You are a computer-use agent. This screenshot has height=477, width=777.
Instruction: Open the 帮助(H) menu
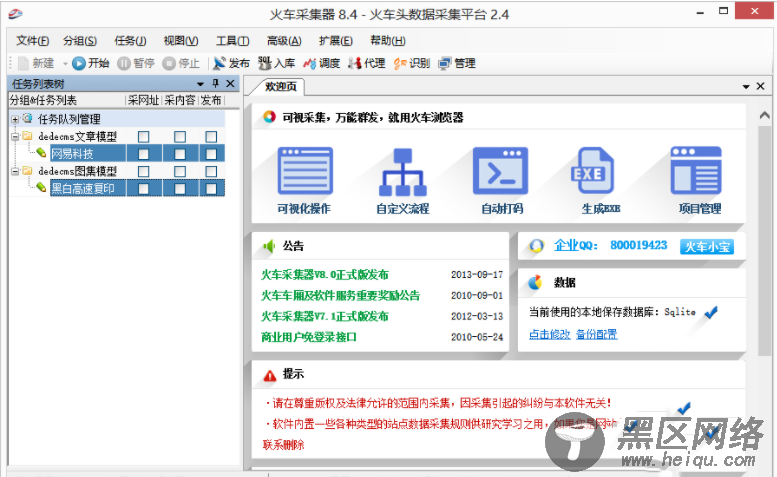(x=388, y=41)
